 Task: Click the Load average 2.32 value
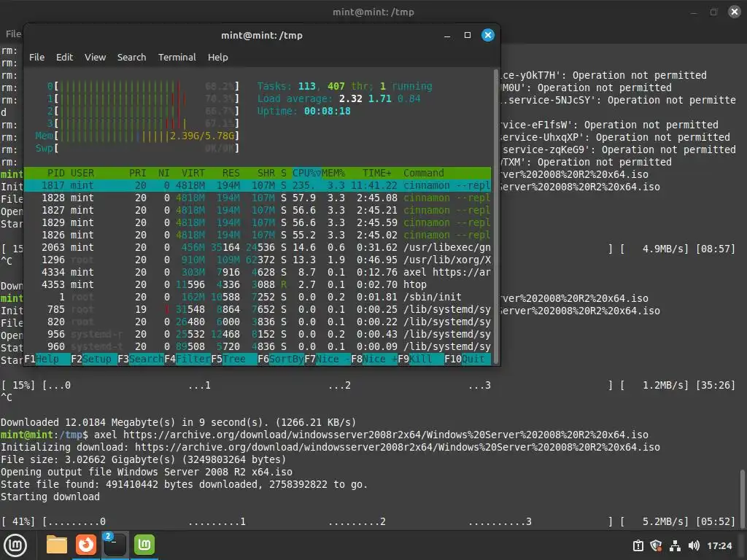[x=351, y=98]
